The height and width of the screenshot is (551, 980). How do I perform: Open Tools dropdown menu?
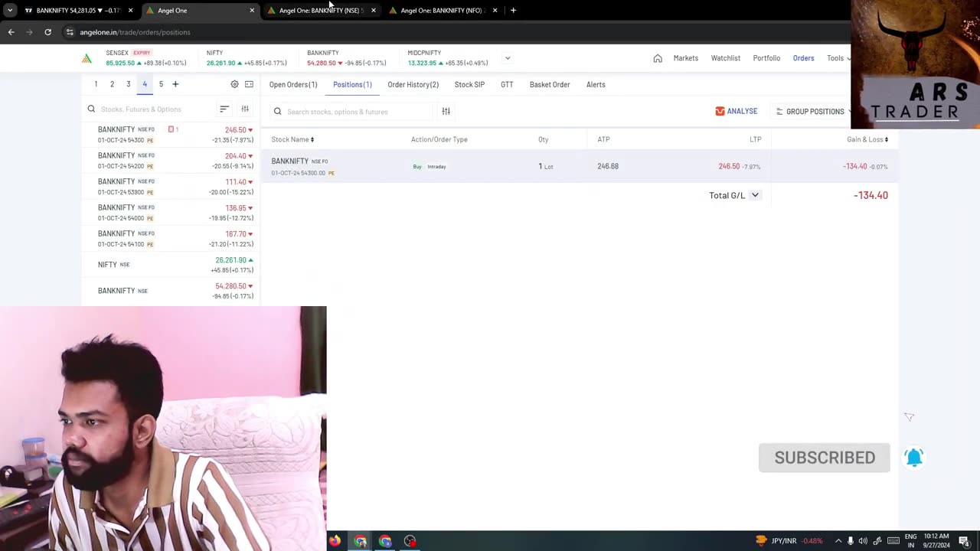[838, 58]
